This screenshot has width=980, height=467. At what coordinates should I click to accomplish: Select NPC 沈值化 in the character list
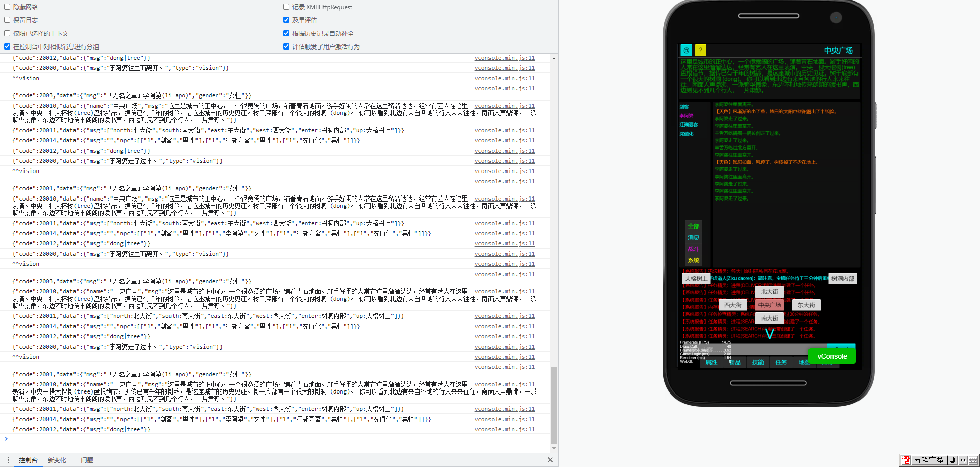click(687, 134)
